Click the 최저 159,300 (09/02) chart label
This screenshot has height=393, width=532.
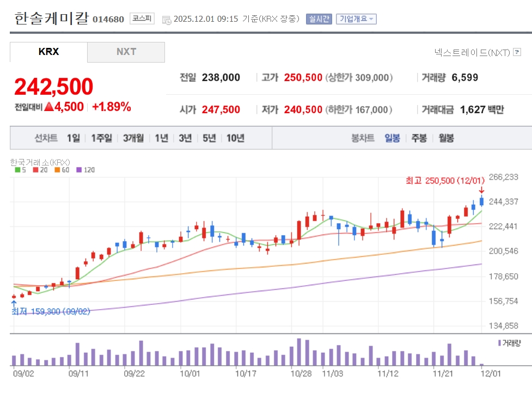coord(51,311)
